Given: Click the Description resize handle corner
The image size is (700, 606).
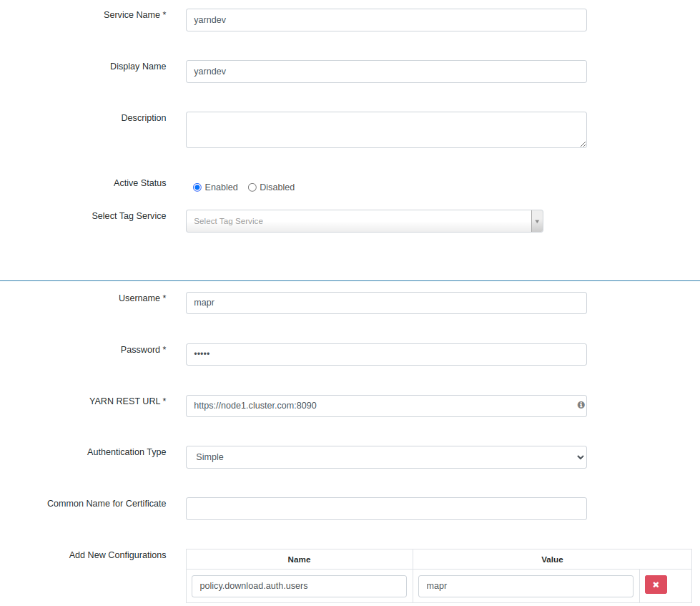Looking at the screenshot, I should [583, 145].
